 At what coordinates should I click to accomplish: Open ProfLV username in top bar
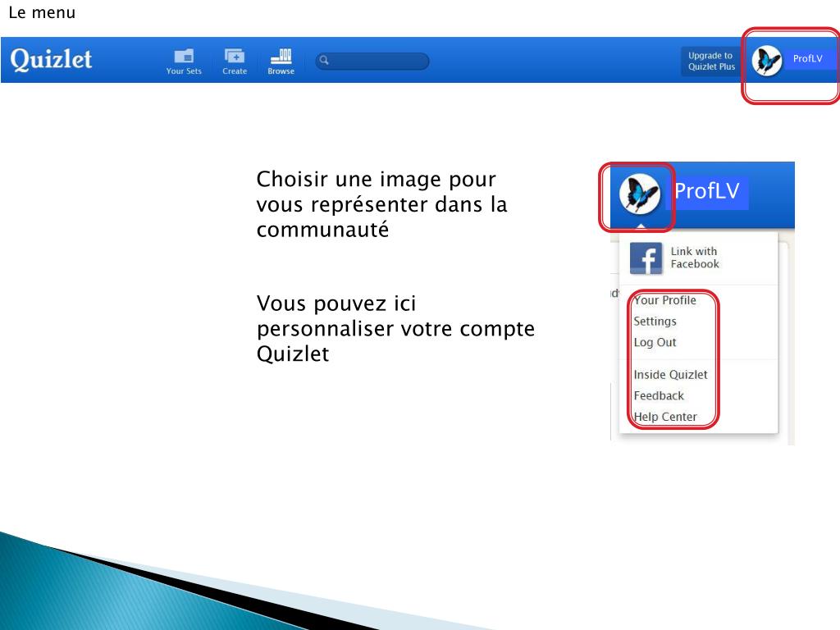click(x=807, y=59)
